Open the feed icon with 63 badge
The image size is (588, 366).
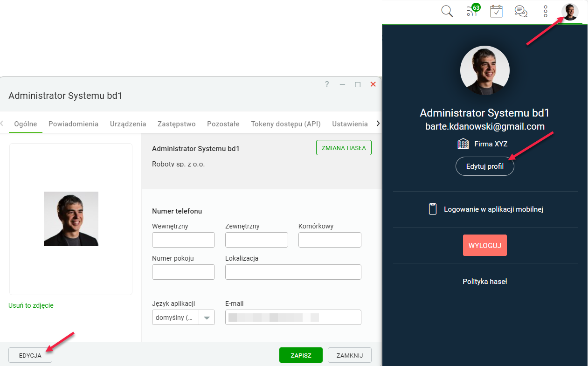point(473,11)
